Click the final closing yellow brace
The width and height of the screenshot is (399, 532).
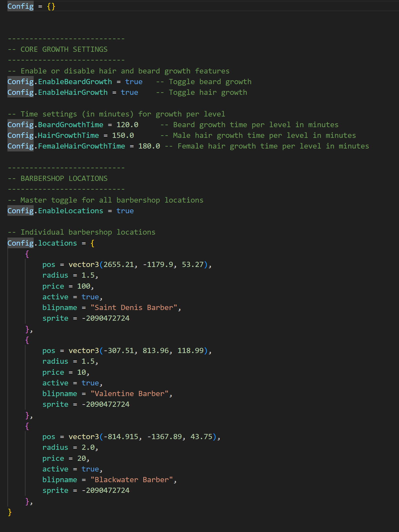[10, 512]
